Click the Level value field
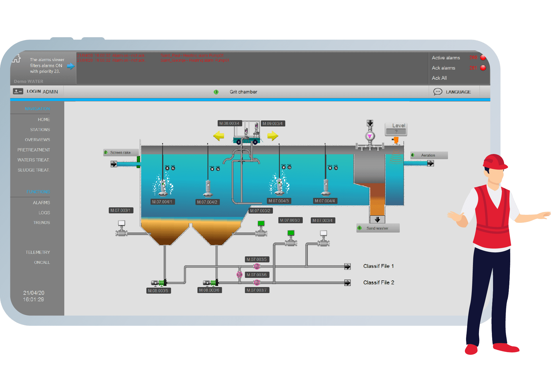 tap(396, 132)
